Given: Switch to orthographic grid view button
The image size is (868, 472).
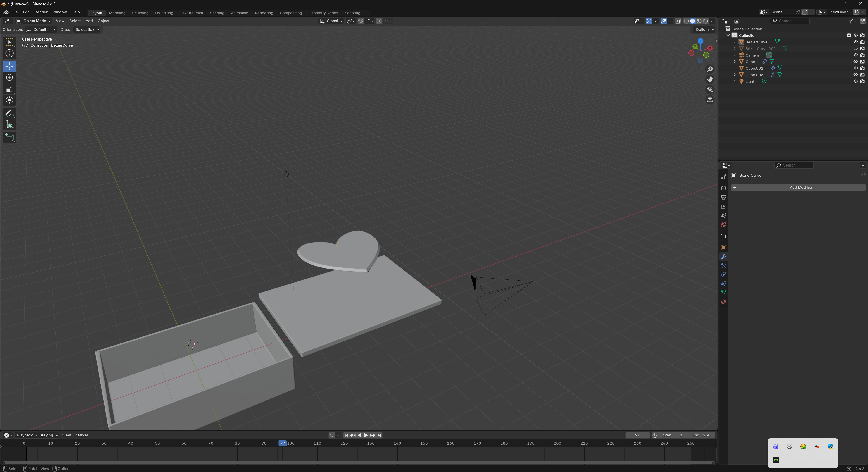Looking at the screenshot, I should 710,100.
